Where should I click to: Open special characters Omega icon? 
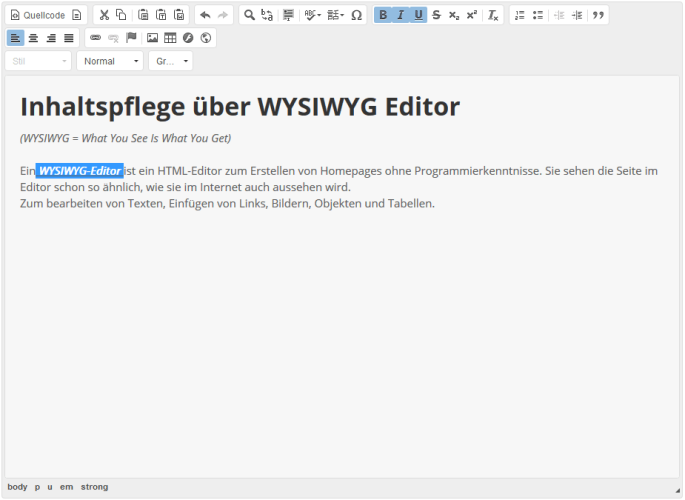click(356, 15)
